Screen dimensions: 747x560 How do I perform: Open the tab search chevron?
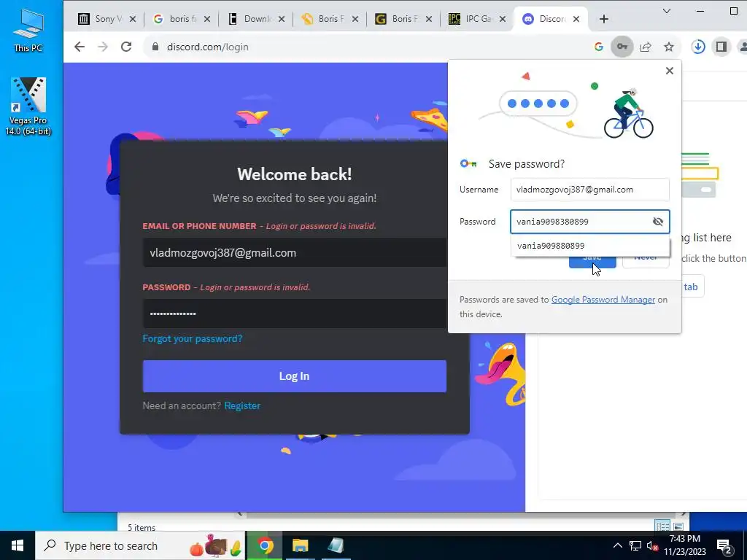667,11
